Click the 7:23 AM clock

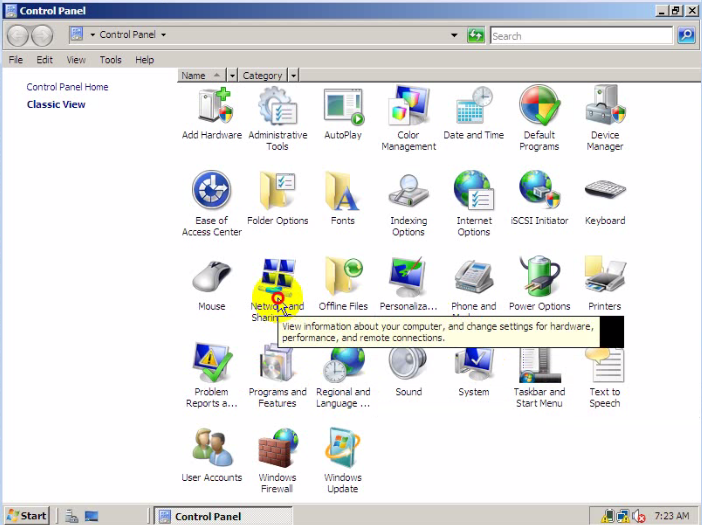coord(672,516)
